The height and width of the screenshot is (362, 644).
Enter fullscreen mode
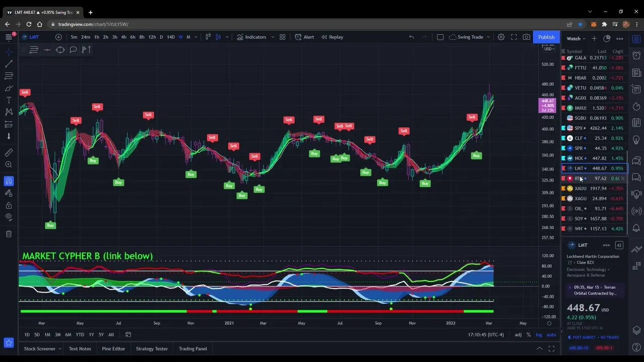[x=514, y=37]
